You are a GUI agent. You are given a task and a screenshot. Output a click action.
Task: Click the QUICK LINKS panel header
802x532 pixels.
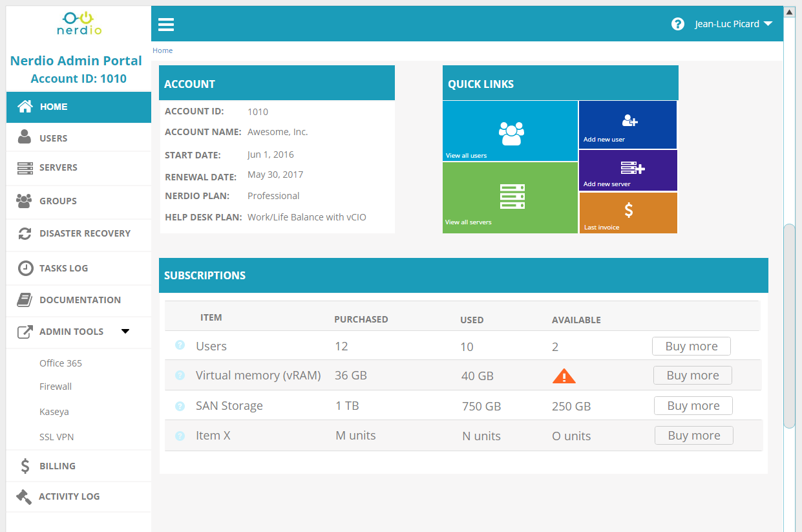coord(560,83)
